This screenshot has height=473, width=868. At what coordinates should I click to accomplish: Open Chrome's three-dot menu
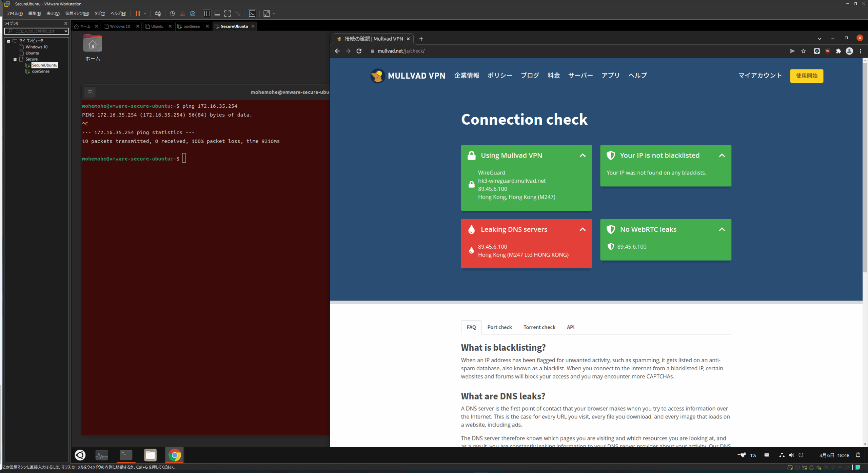pos(861,51)
